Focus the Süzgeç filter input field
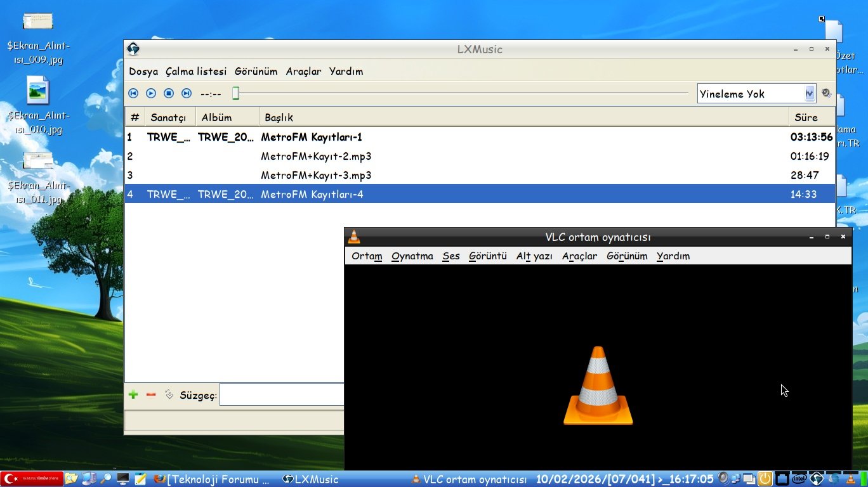This screenshot has width=868, height=487. [x=282, y=395]
